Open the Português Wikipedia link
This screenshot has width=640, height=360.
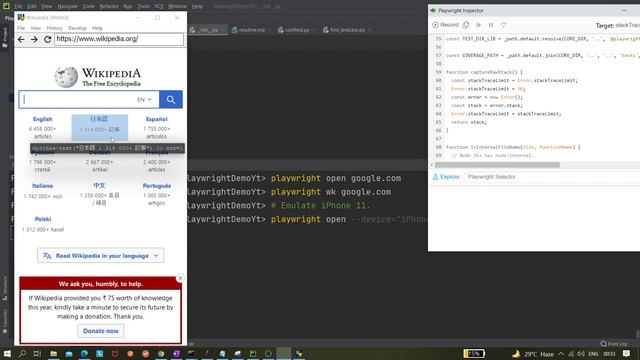(157, 186)
